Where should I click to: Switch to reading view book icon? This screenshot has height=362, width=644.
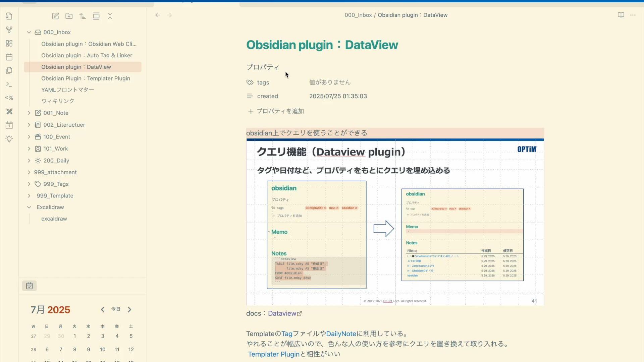(621, 15)
